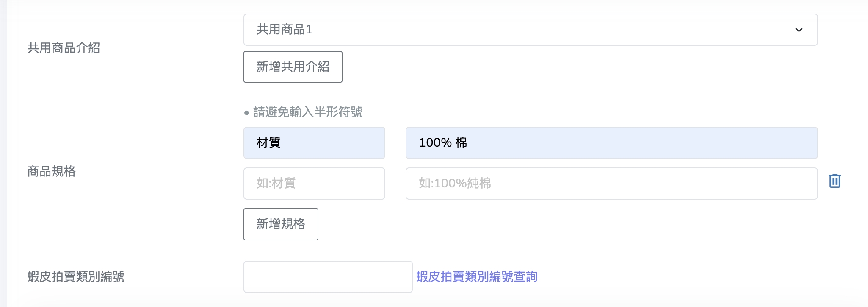
Task: Click the bullet dot before the hint text
Action: point(246,113)
